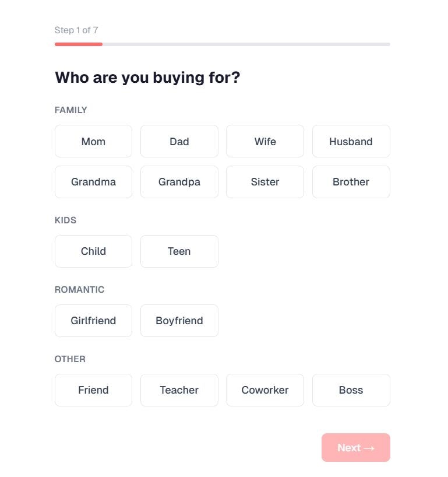448x477 pixels.
Task: Select Boss as the recipient
Action: 351,390
